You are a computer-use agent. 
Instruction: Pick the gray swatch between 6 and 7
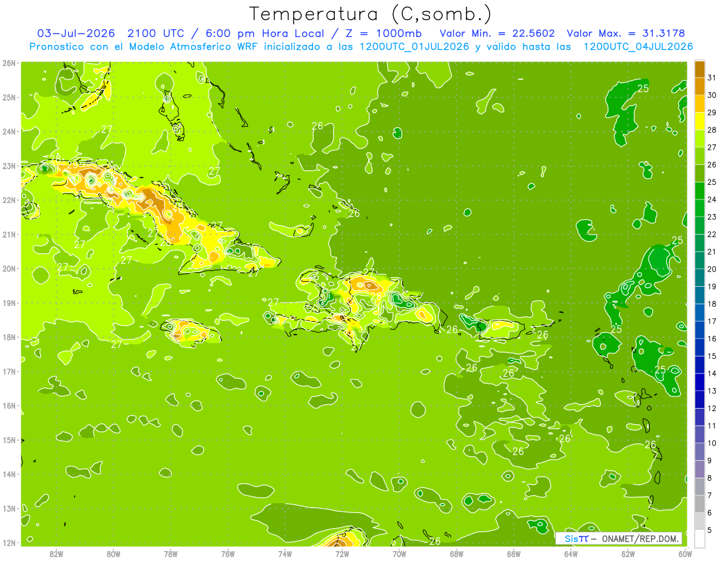pyautogui.click(x=699, y=504)
